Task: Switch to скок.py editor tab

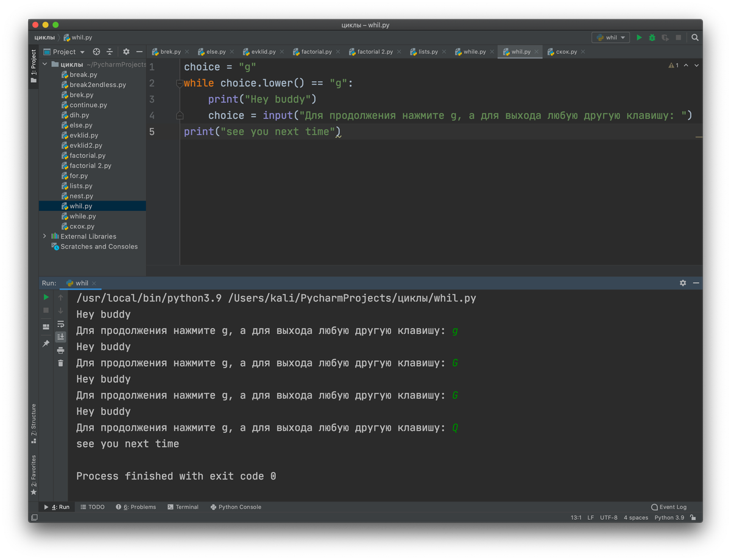Action: (x=566, y=52)
